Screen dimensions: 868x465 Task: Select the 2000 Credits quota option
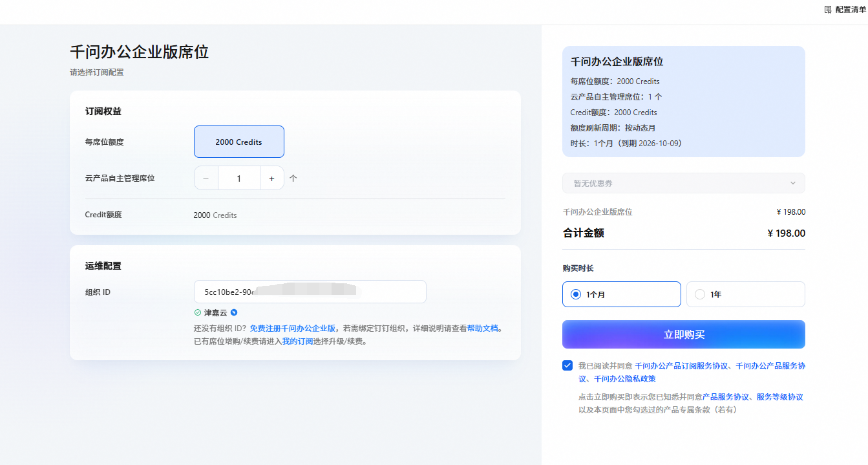tap(239, 142)
